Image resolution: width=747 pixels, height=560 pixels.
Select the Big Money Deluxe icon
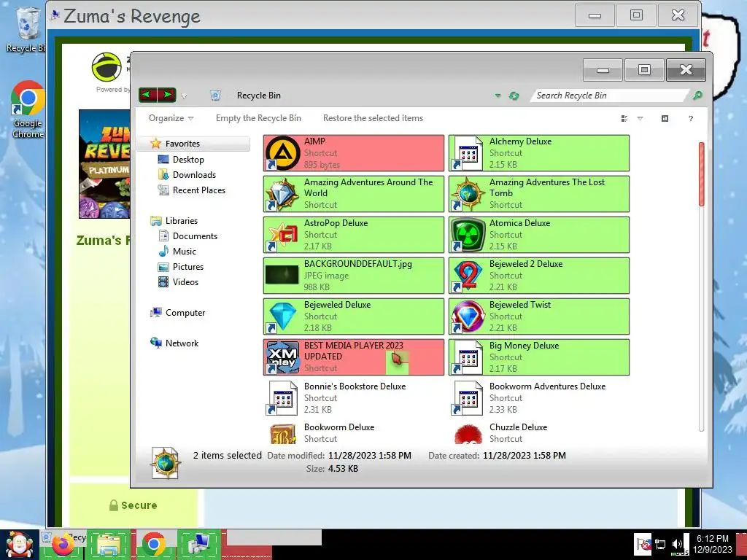tap(468, 357)
